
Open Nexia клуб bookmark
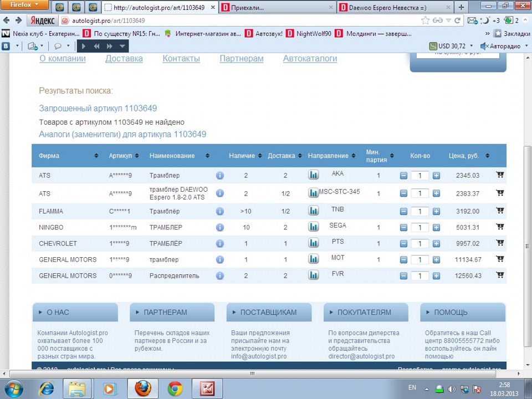click(40, 34)
